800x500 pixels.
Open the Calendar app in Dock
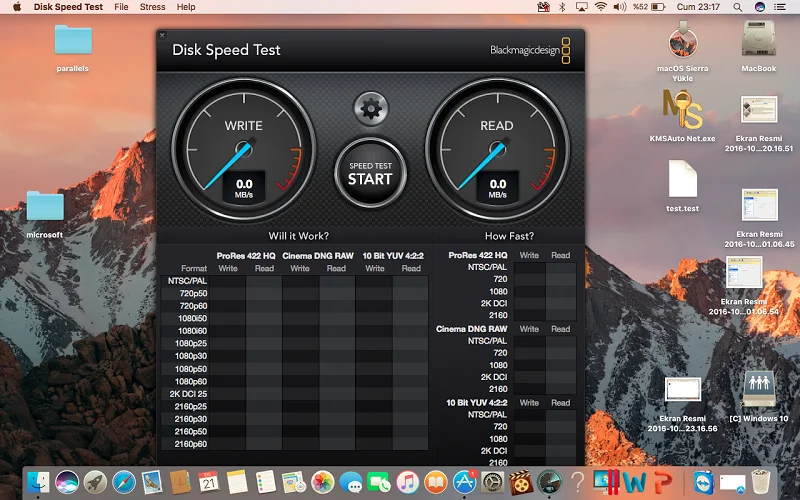pyautogui.click(x=209, y=482)
